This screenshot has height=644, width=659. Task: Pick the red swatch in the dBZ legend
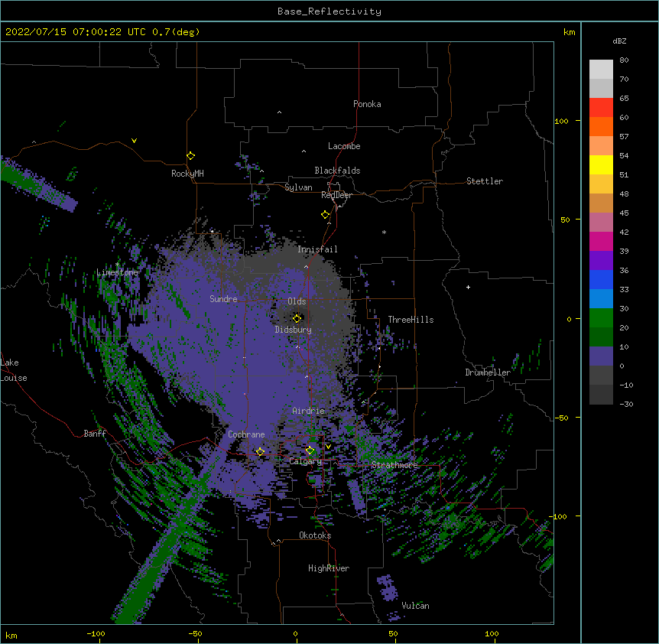point(601,107)
